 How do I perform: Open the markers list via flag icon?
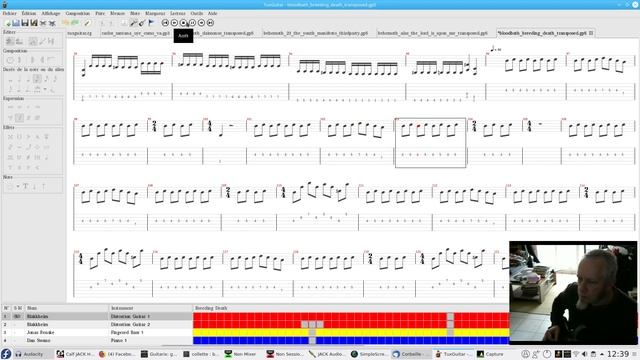coord(151,23)
